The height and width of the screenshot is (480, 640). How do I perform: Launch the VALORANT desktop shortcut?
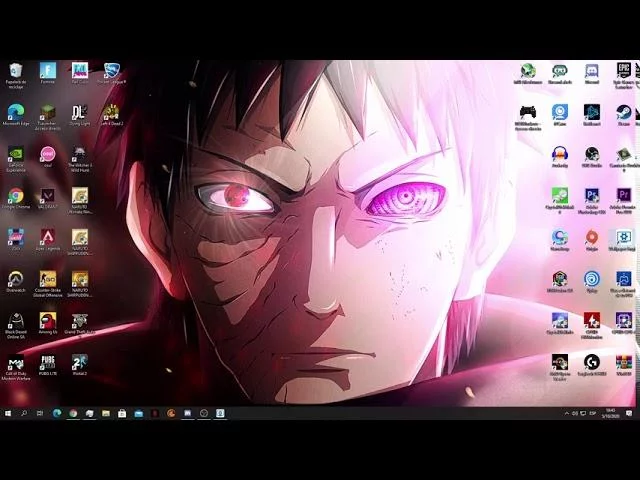[x=48, y=198]
